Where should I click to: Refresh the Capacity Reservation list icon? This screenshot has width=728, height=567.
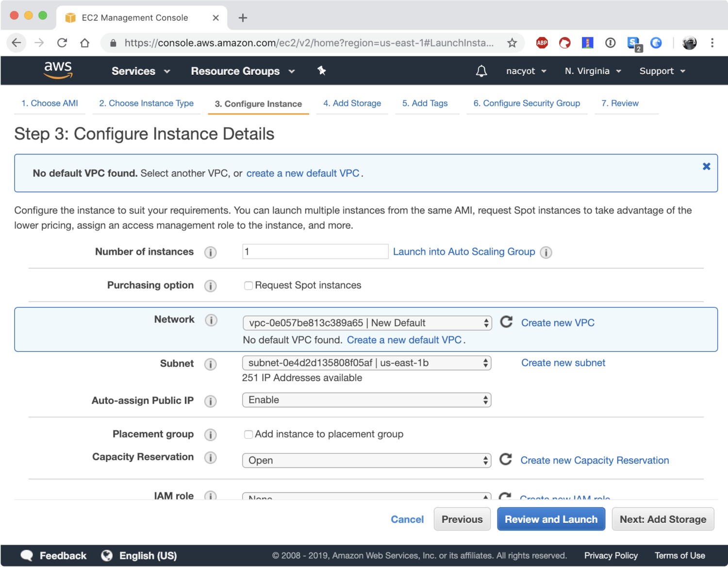(506, 459)
